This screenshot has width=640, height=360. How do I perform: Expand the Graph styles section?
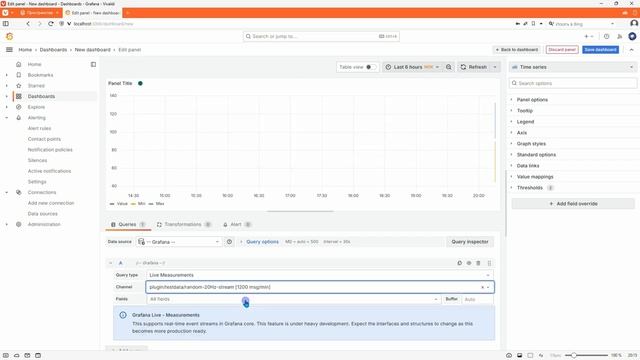pos(531,144)
